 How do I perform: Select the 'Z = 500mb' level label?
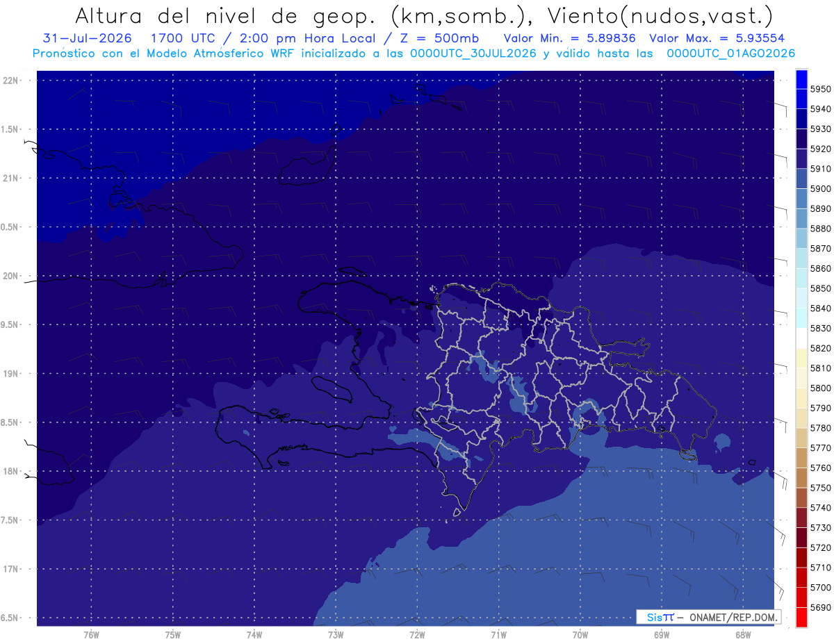pos(439,38)
